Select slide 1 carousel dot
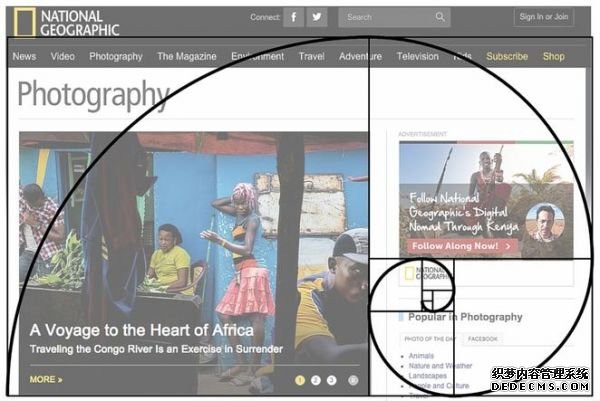This screenshot has height=401, width=600. coord(299,380)
